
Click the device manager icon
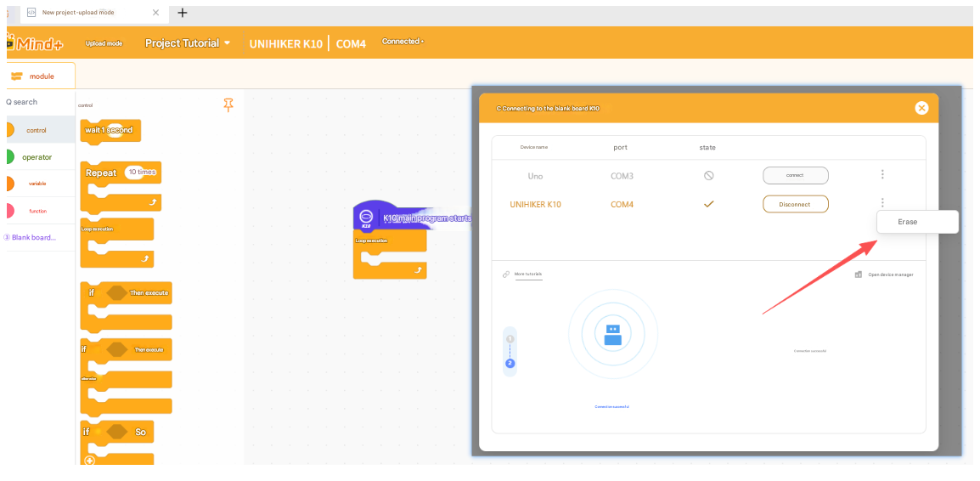858,274
